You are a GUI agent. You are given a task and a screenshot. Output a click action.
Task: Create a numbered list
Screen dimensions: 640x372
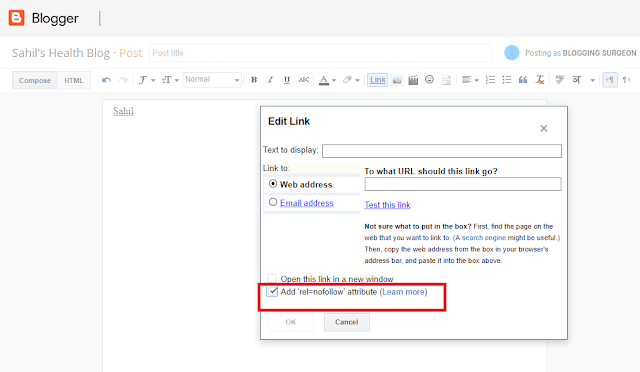pyautogui.click(x=490, y=80)
